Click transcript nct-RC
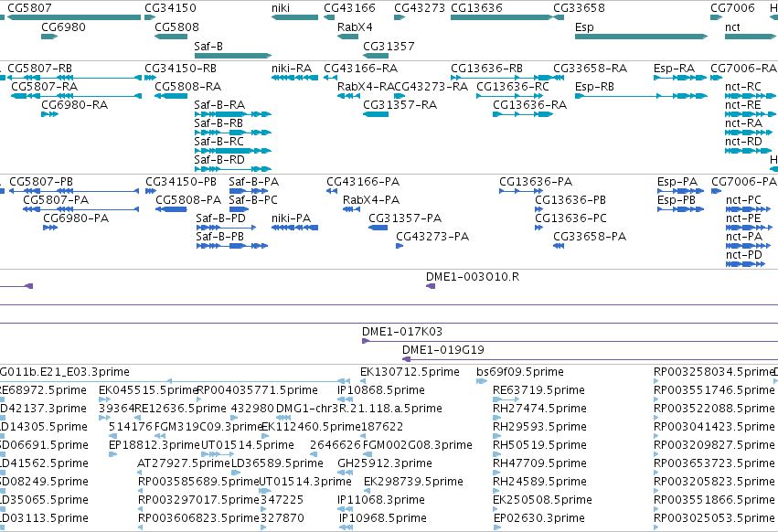This screenshot has height=532, width=778. [x=751, y=96]
